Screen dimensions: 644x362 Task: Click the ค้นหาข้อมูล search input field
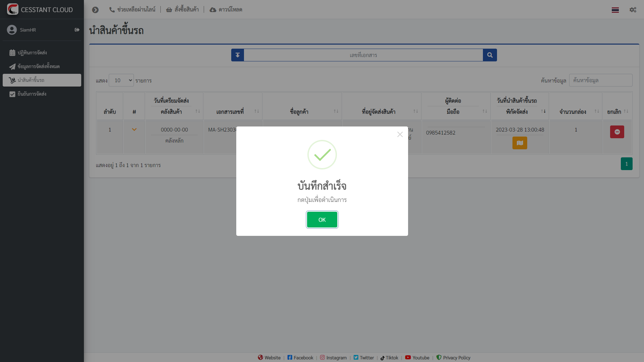pyautogui.click(x=600, y=81)
